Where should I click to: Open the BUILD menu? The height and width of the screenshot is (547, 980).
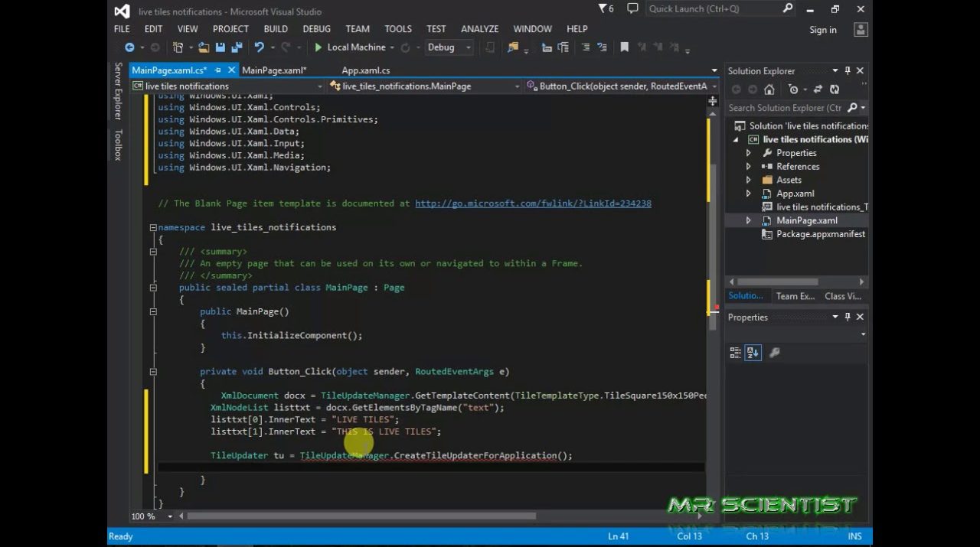(276, 29)
